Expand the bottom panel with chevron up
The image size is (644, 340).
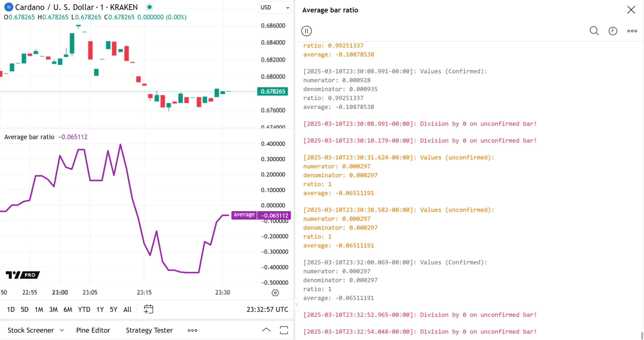tap(266, 330)
